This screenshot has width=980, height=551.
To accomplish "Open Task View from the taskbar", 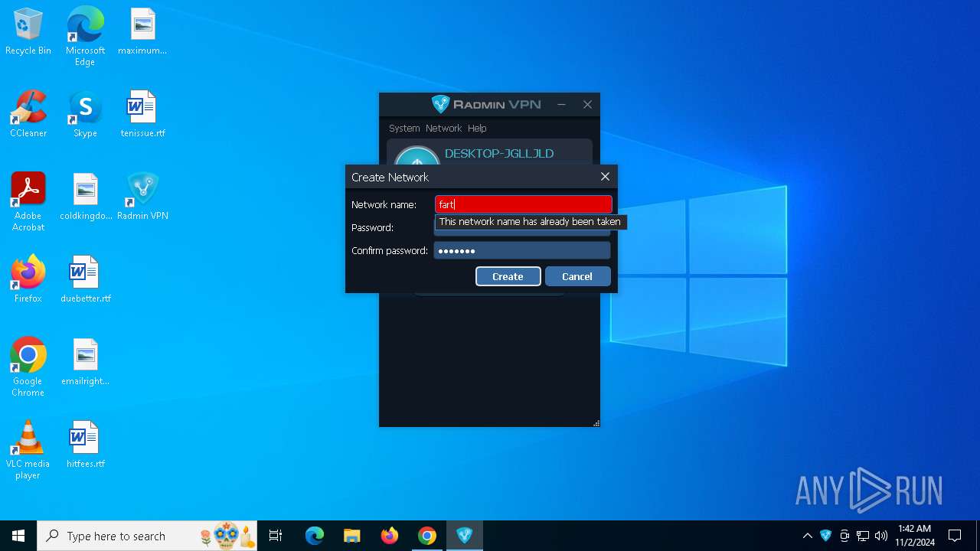I will click(x=276, y=536).
